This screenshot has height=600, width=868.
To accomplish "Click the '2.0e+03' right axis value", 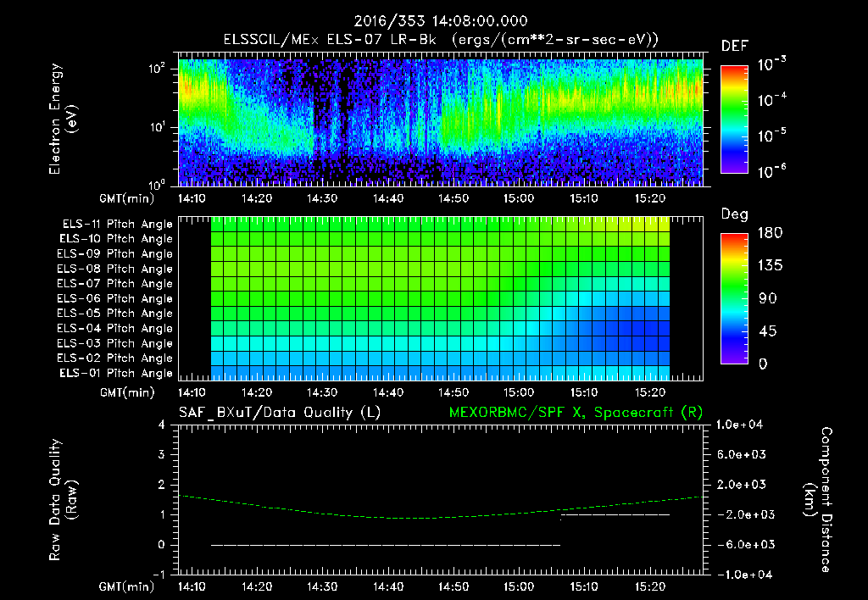I will [x=743, y=485].
